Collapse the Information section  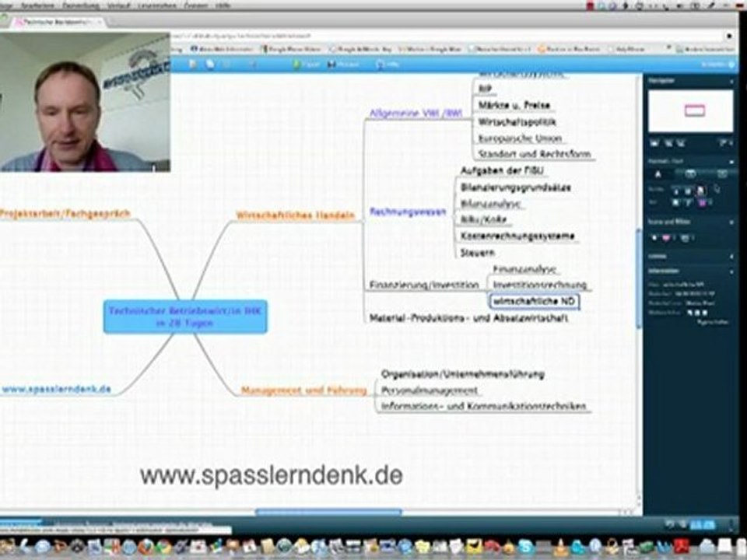pos(731,271)
